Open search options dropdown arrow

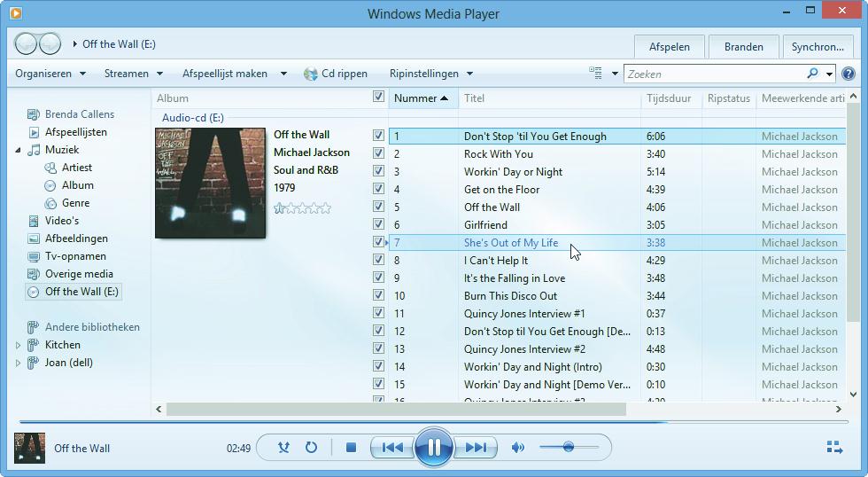click(829, 74)
